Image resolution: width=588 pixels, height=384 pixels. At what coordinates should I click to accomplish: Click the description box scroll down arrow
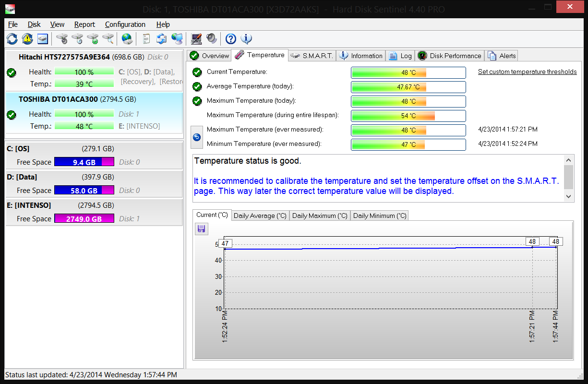point(568,196)
